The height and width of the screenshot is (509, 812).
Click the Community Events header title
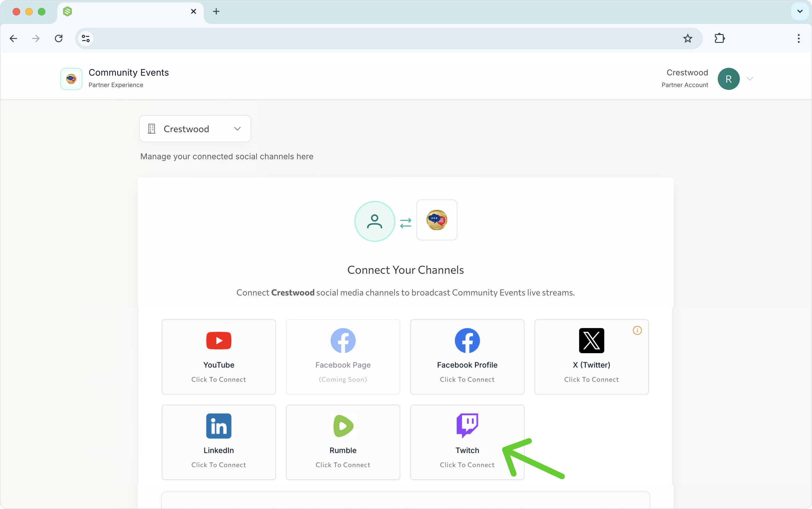pyautogui.click(x=129, y=73)
